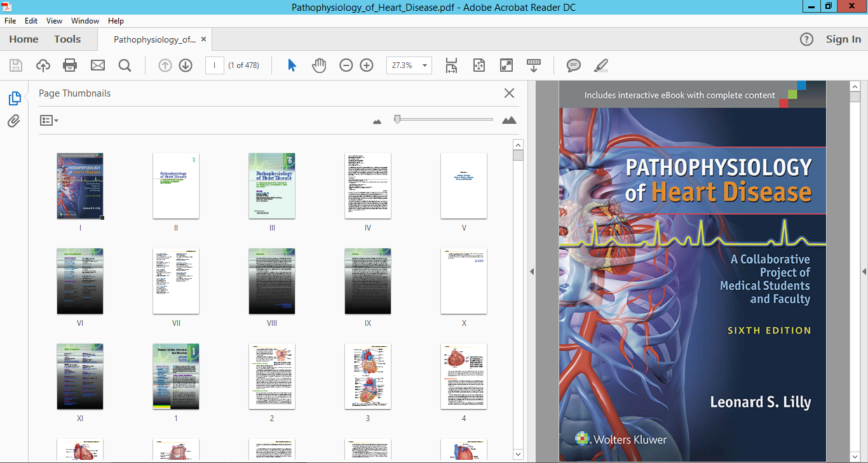Zoom out with the minus icon

click(x=346, y=65)
